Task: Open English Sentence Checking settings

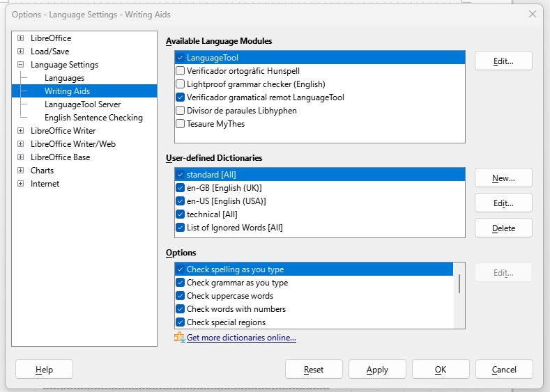Action: point(93,118)
